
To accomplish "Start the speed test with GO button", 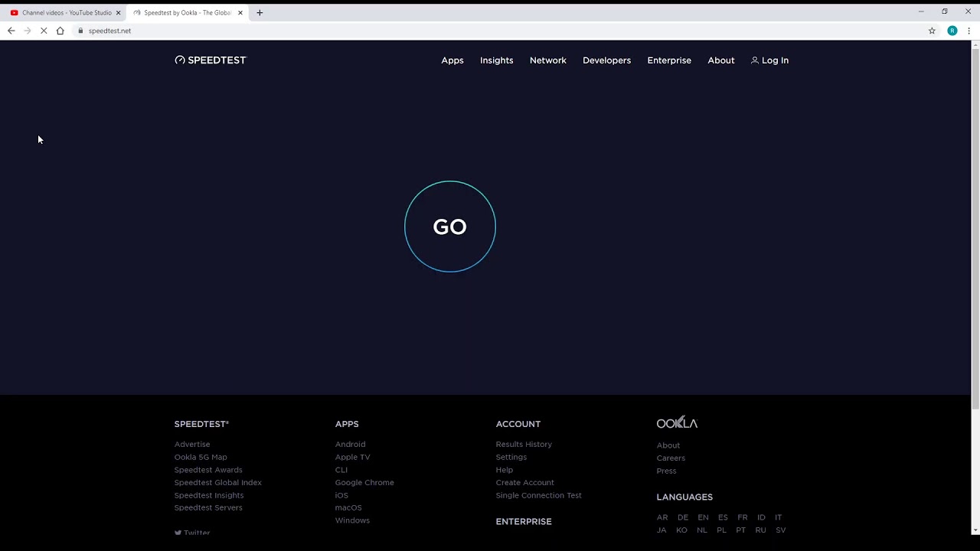I will tap(450, 227).
